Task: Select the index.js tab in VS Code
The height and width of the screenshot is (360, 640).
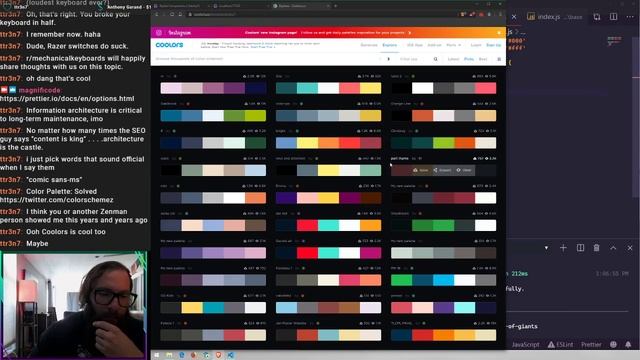Action: [554, 17]
